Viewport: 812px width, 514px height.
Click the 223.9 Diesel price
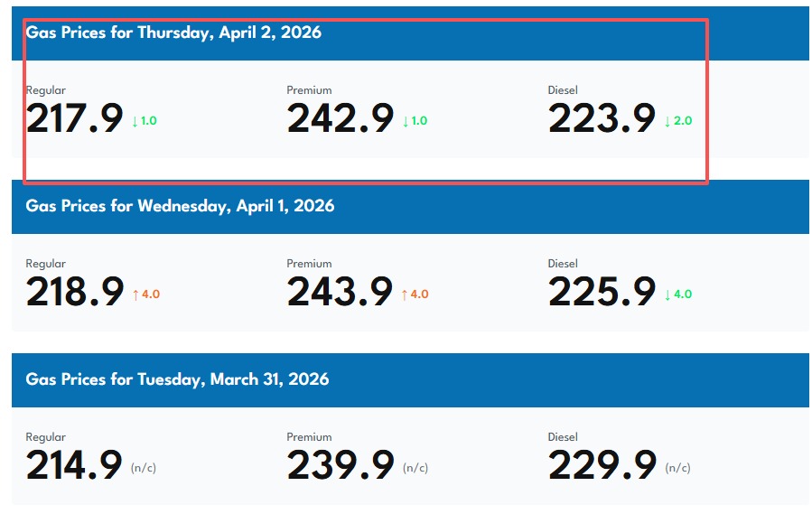point(602,119)
